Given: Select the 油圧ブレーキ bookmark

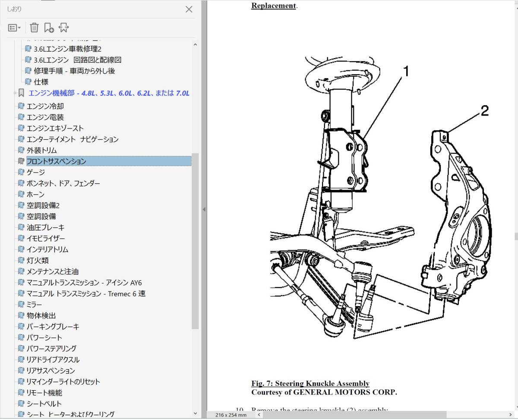Looking at the screenshot, I should pyautogui.click(x=45, y=228).
